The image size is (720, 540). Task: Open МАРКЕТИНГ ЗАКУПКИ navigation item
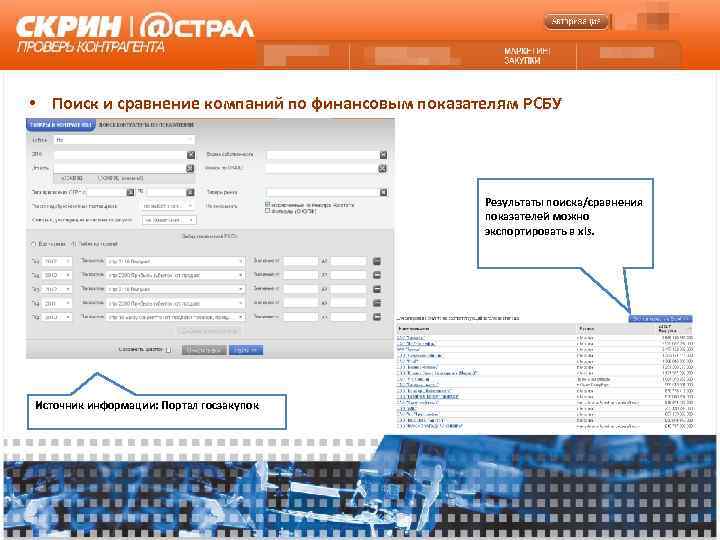pos(527,56)
